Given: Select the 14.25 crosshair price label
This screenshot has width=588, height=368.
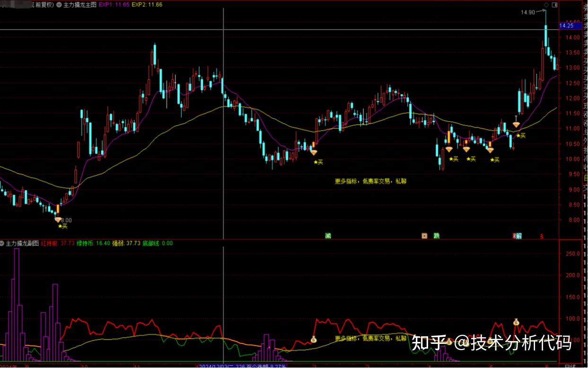Looking at the screenshot, I should pyautogui.click(x=566, y=26).
